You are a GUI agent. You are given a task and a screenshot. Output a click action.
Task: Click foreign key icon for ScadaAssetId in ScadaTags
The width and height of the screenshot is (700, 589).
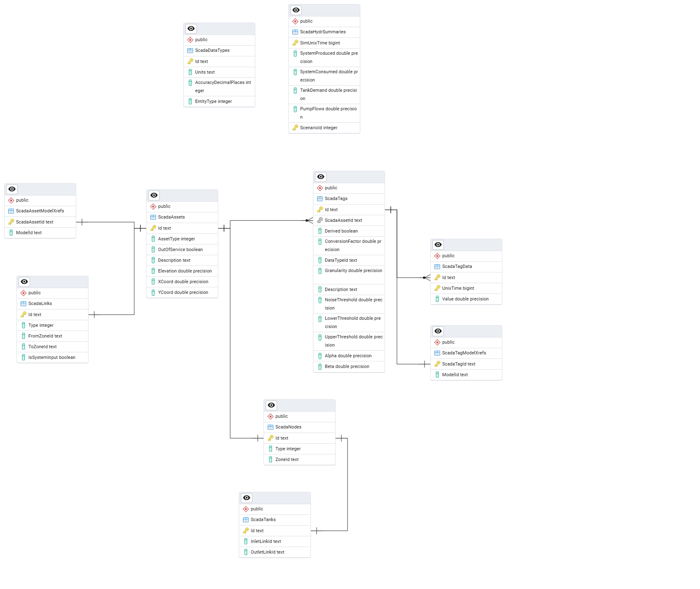tap(320, 220)
